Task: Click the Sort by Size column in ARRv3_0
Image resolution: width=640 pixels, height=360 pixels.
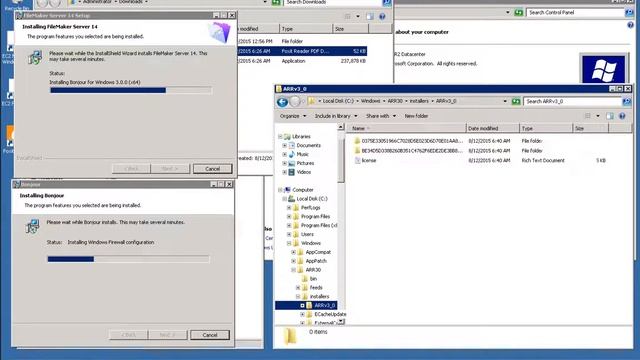Action: coord(591,128)
